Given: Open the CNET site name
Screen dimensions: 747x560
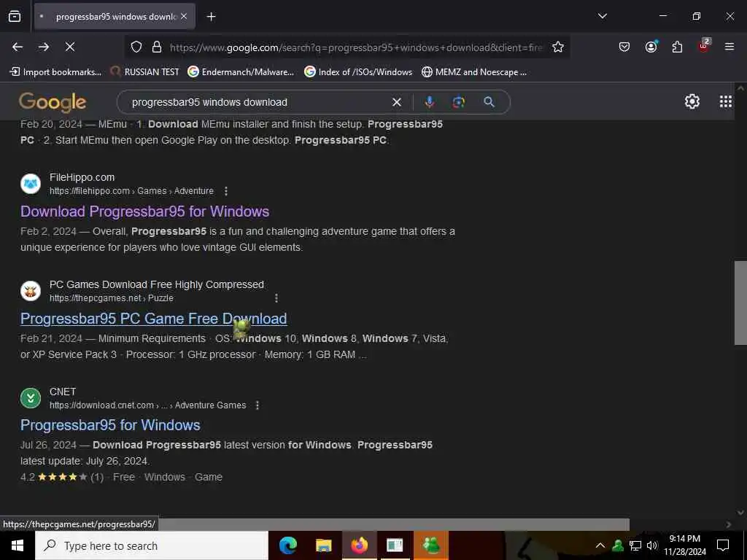Looking at the screenshot, I should coord(63,392).
